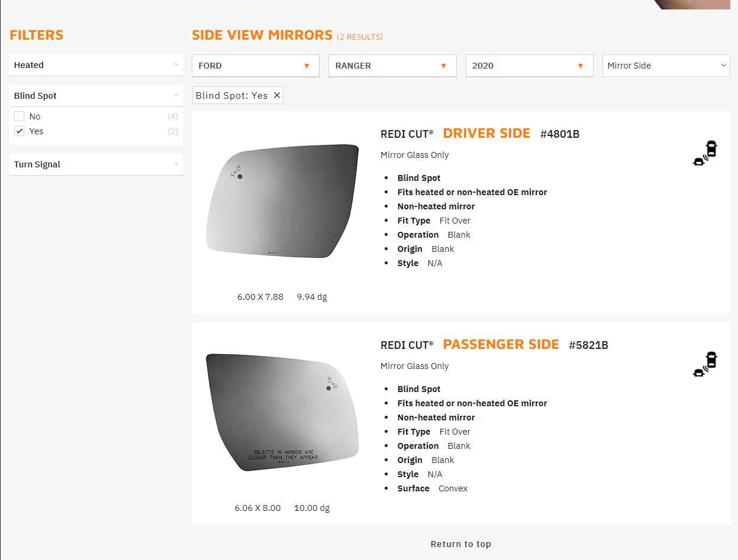This screenshot has height=560, width=738.
Task: Click the FILTERS heading
Action: [x=37, y=35]
